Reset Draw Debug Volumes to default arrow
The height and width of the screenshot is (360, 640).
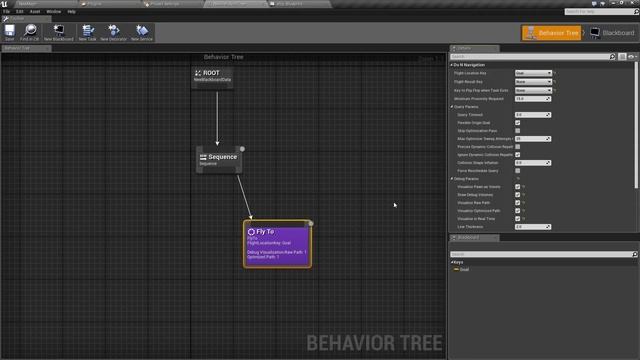pyautogui.click(x=524, y=195)
